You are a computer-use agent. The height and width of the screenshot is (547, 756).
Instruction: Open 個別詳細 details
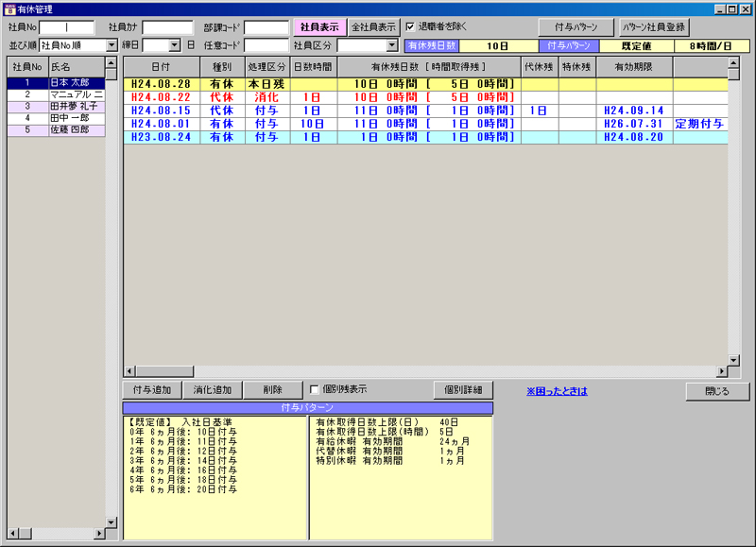[x=463, y=390]
